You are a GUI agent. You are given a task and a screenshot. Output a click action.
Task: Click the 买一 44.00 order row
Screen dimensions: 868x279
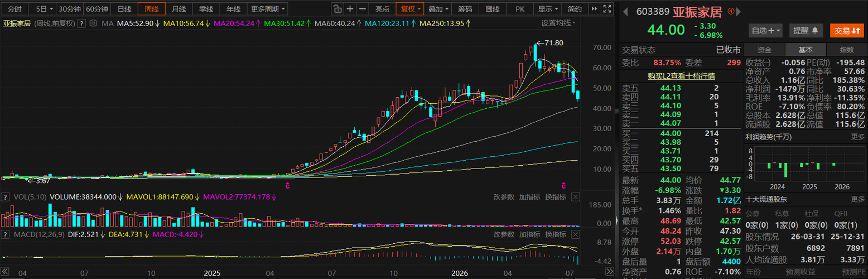click(x=681, y=133)
